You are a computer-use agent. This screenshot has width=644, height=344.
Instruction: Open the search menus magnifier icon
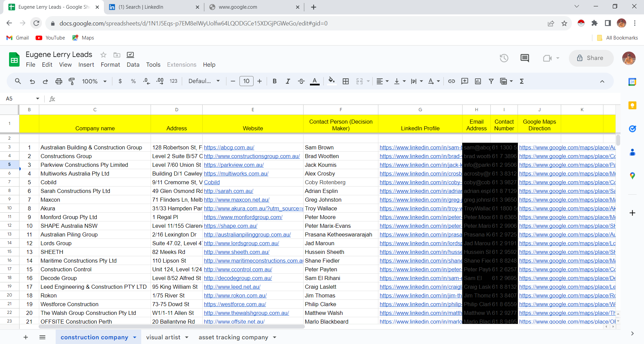[x=18, y=81]
